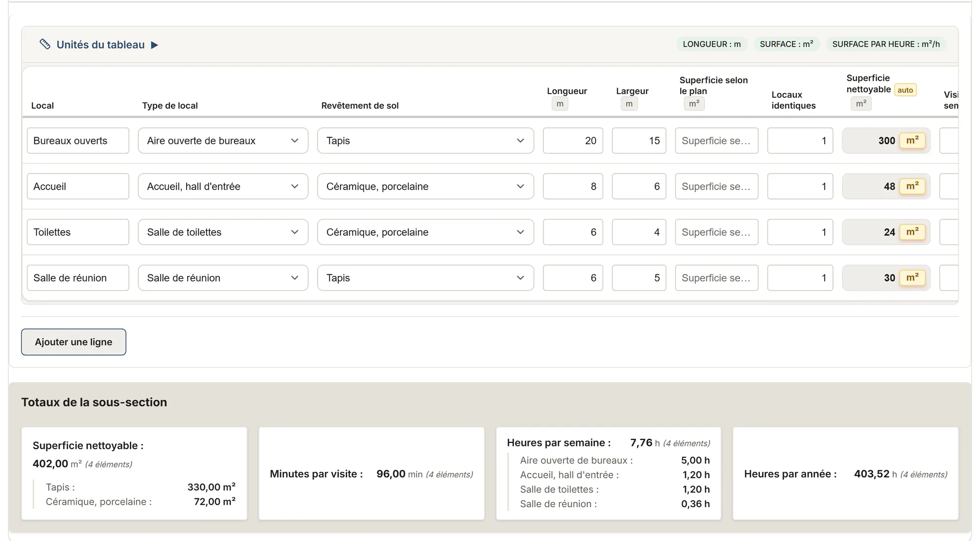Image resolution: width=980 pixels, height=541 pixels.
Task: Click the m² tag under Superficie nettoyable header
Action: [x=861, y=104]
